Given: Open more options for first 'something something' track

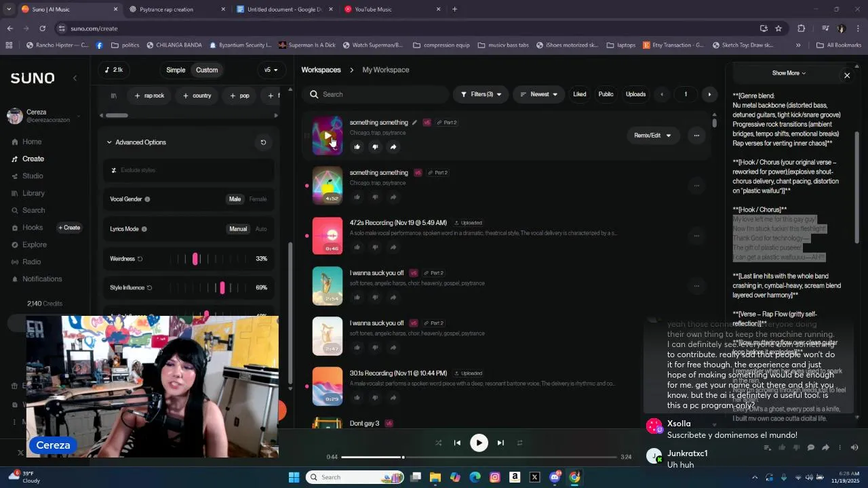Looking at the screenshot, I should tap(696, 136).
